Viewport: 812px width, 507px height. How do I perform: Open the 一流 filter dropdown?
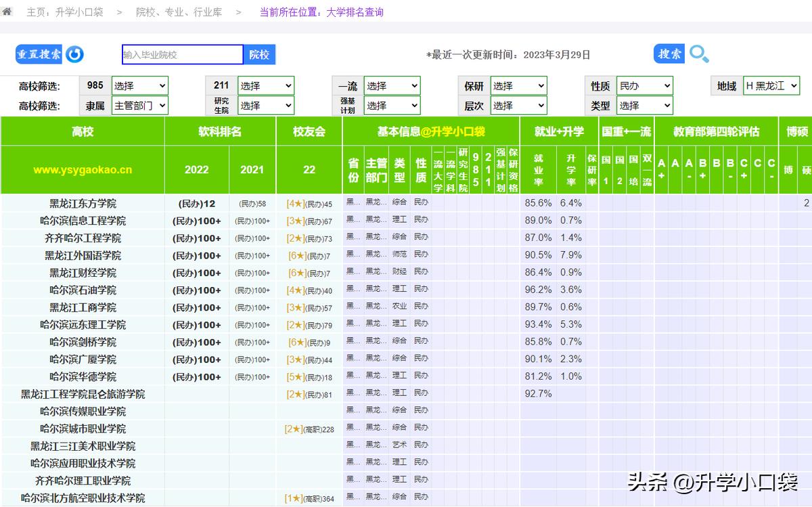392,85
